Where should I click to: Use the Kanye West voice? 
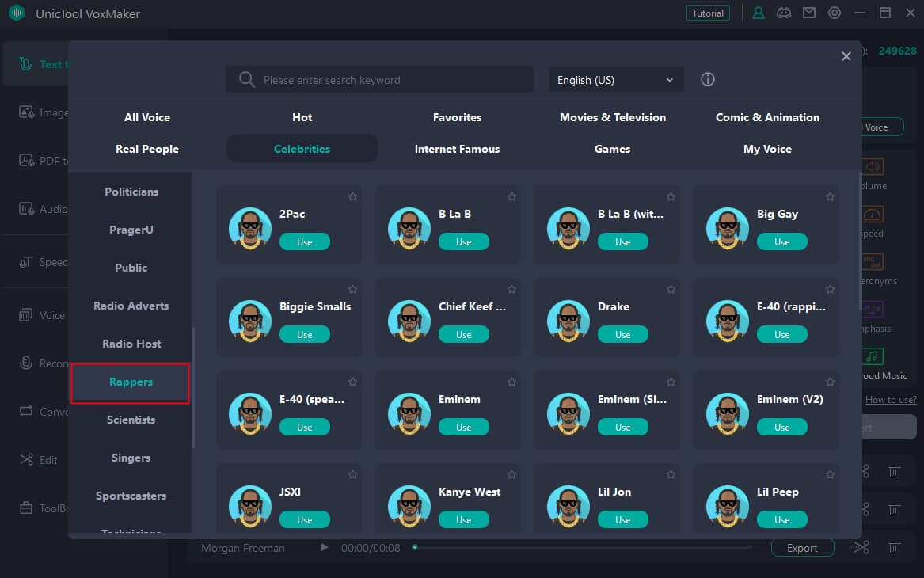(464, 519)
